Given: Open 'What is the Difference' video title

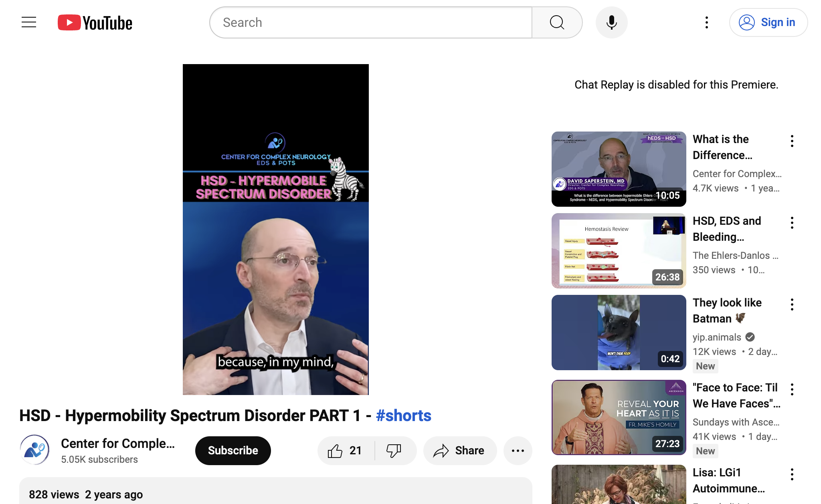Looking at the screenshot, I should point(722,147).
